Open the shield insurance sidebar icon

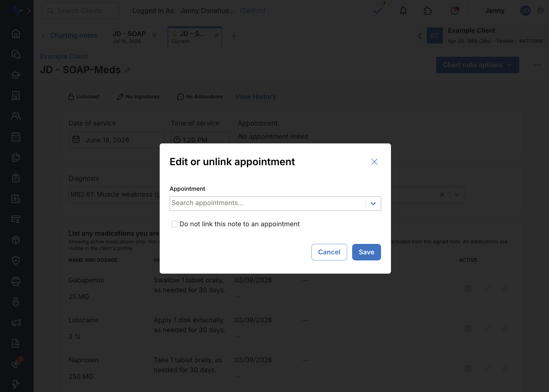coord(16,261)
